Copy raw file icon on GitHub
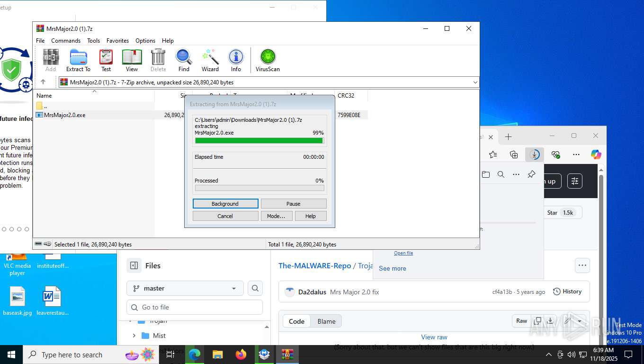 point(537,321)
